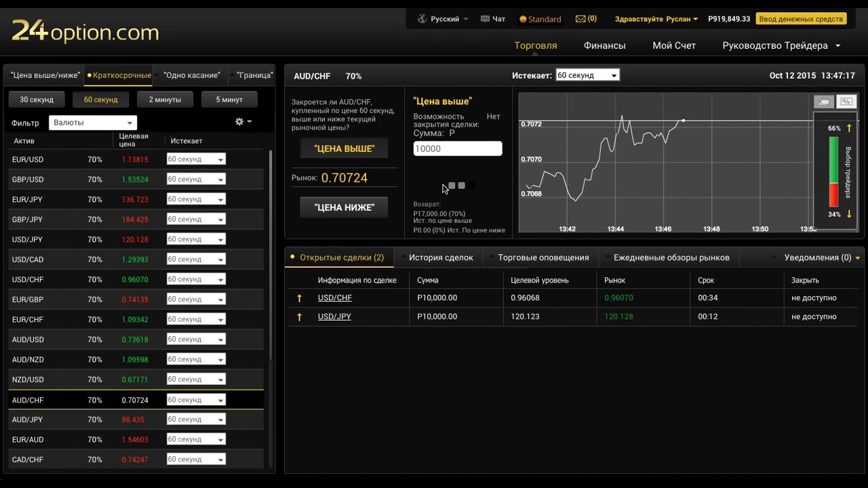The height and width of the screenshot is (488, 868).
Task: Open the Мой Счет menu
Action: [674, 45]
